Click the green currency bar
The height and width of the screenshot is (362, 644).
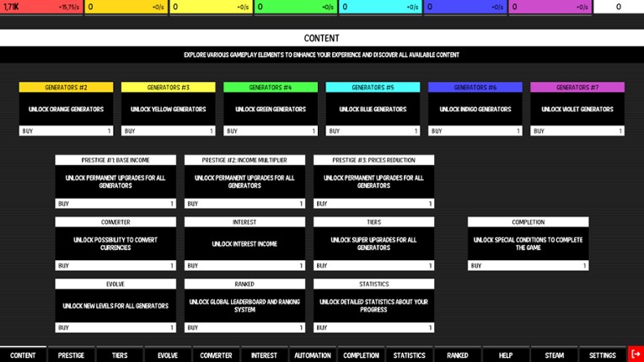coord(296,7)
